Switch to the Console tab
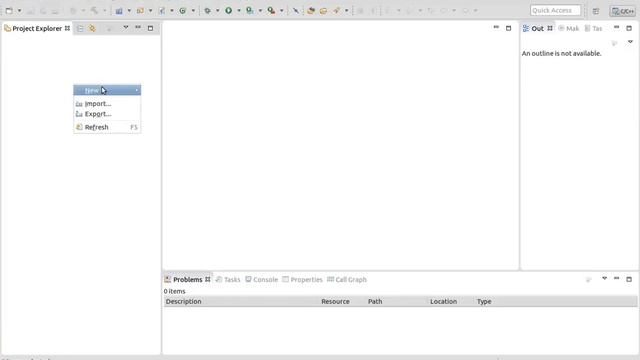Screen dimensions: 640x360 (x=262, y=280)
